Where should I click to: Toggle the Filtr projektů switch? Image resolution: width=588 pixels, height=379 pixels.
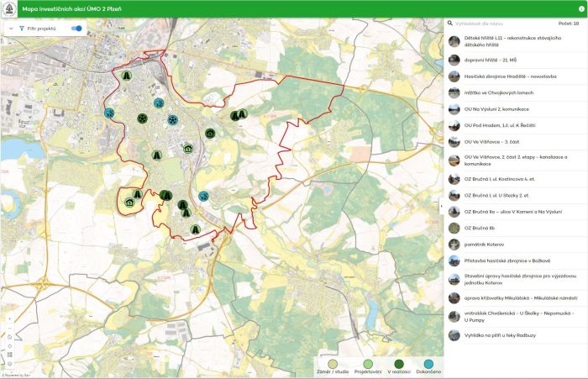point(76,29)
